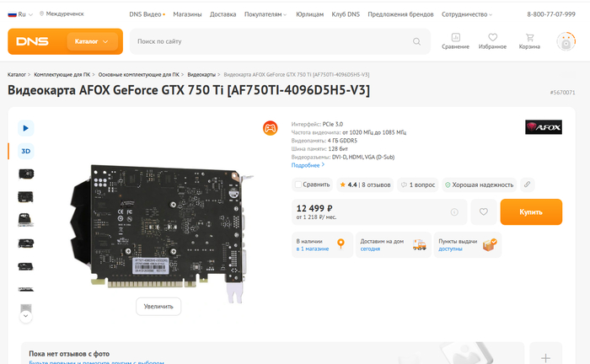Click the search magnifier icon
This screenshot has height=364, width=590.
click(x=416, y=41)
